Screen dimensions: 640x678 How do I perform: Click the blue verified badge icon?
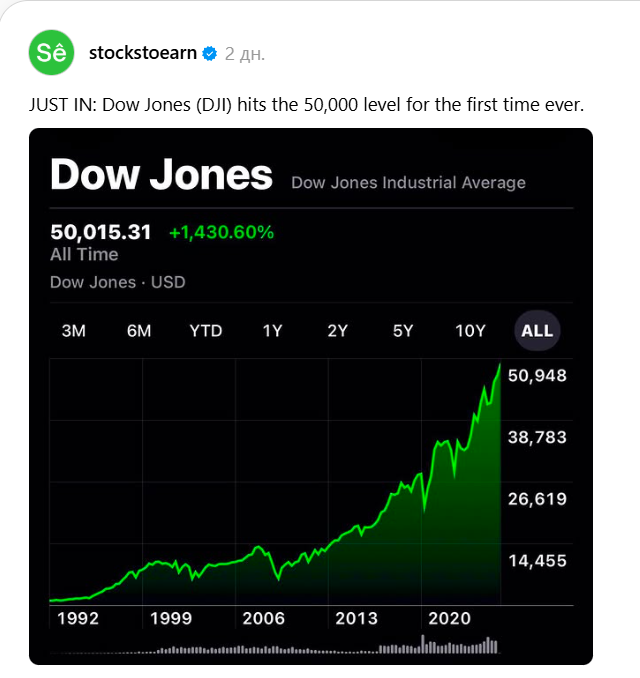click(x=210, y=53)
